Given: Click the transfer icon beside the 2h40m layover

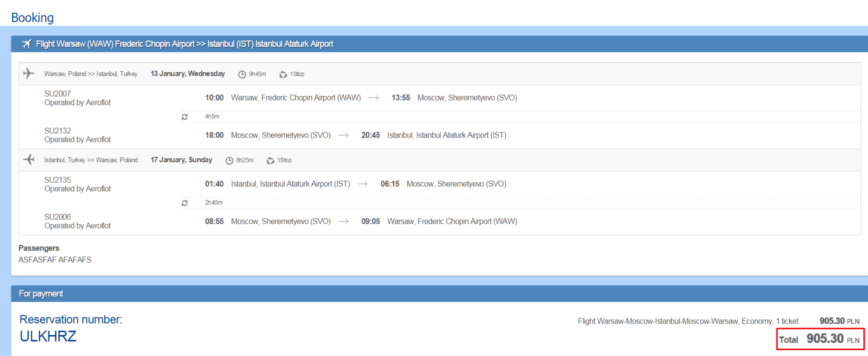Looking at the screenshot, I should 185,202.
